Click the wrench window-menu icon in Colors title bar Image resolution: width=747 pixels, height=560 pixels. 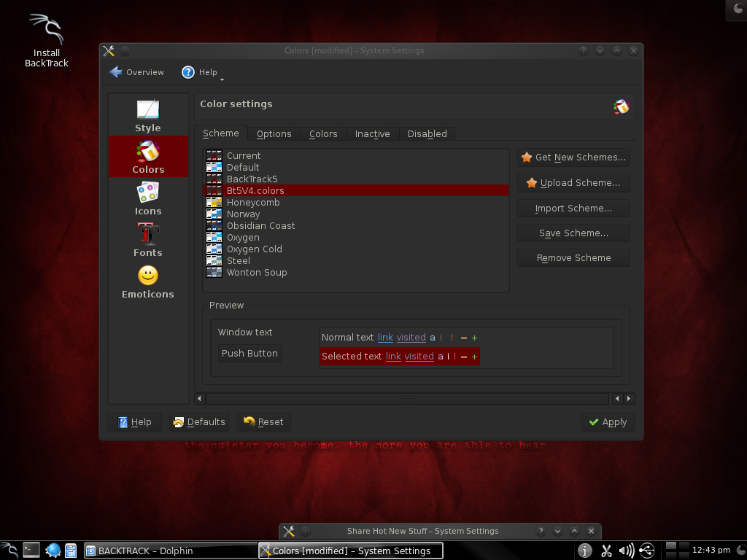[109, 50]
